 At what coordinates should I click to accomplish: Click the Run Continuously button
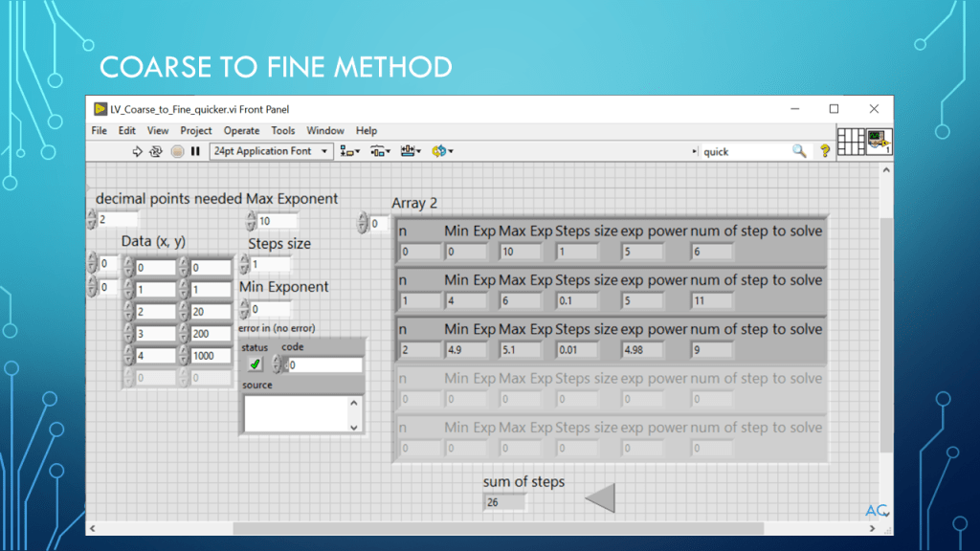coord(156,151)
